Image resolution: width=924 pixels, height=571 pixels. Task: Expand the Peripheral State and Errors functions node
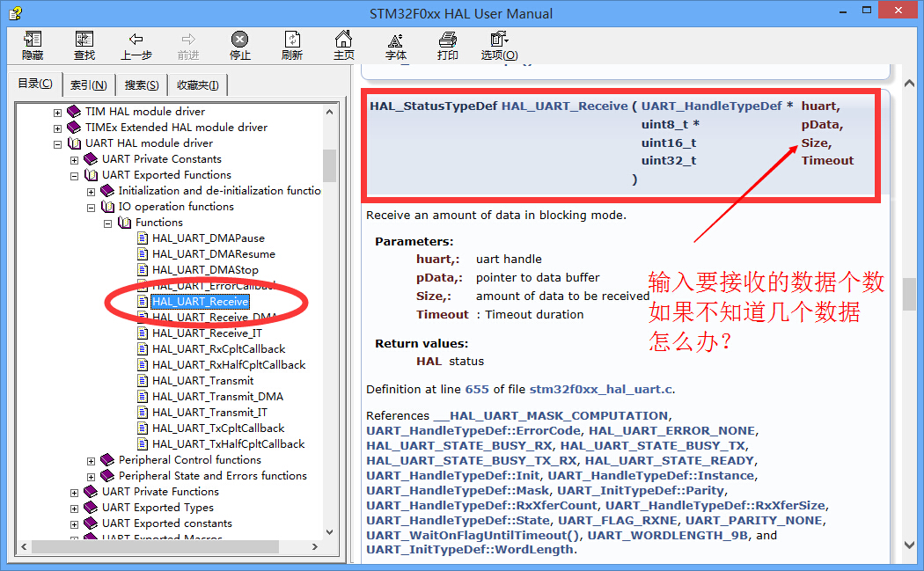coord(91,478)
